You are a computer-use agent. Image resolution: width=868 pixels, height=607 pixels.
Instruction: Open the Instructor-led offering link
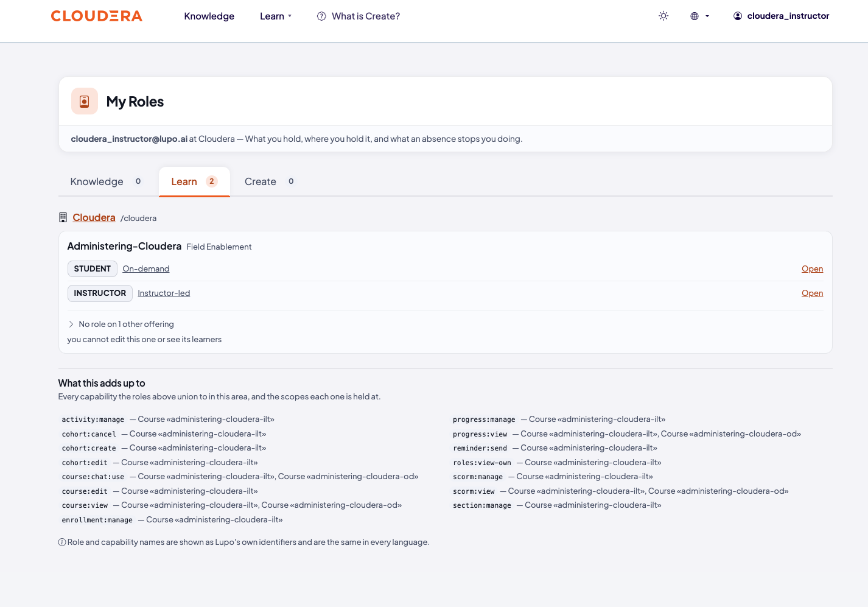tap(164, 293)
